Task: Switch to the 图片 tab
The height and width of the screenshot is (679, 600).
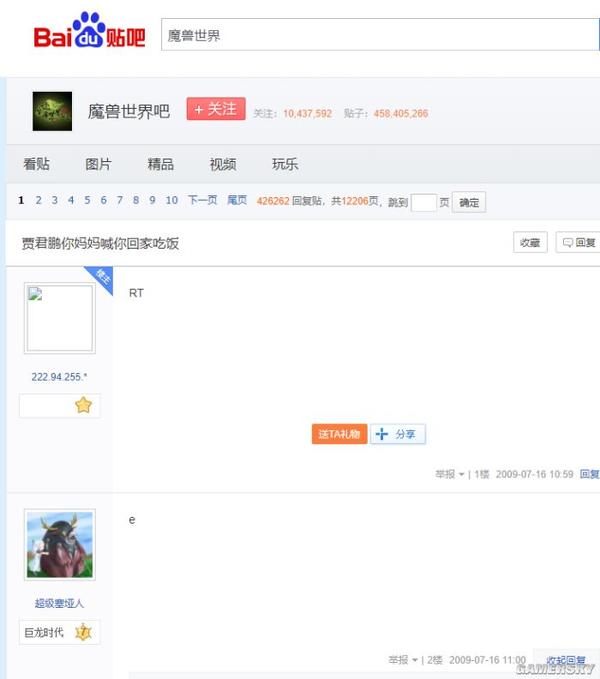Action: point(98,164)
